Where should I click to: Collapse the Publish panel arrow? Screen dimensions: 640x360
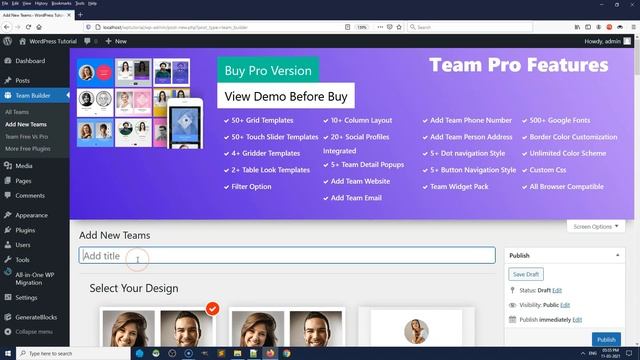pos(618,255)
